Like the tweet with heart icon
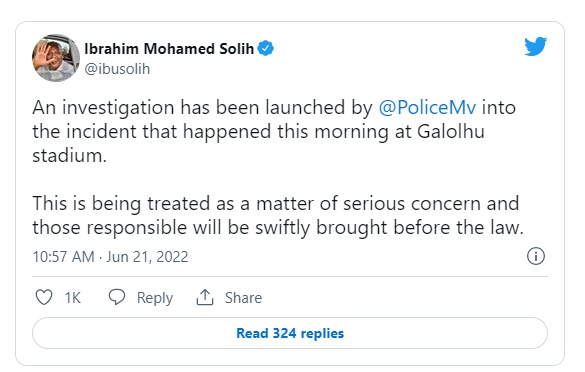The width and height of the screenshot is (585, 372). 44,297
